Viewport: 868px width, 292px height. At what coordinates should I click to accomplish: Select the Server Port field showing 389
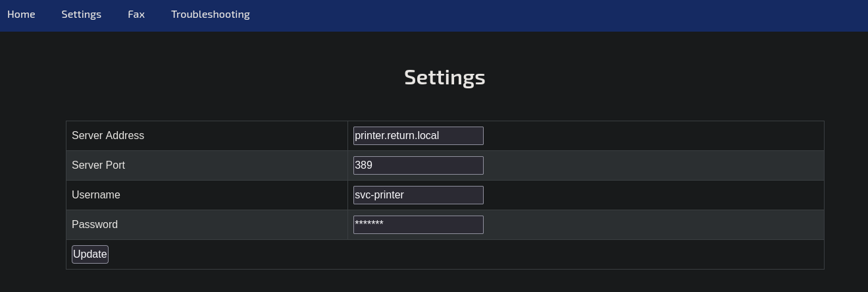(x=419, y=165)
